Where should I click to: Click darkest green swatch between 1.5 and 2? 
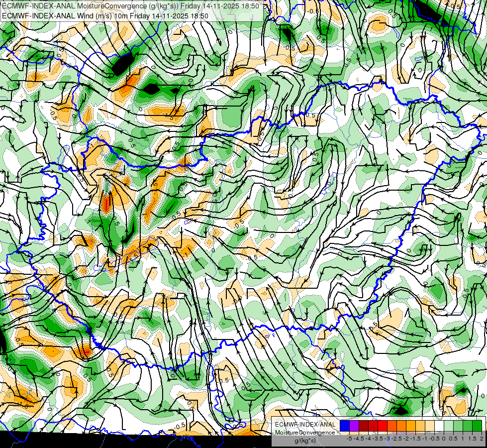(x=477, y=426)
